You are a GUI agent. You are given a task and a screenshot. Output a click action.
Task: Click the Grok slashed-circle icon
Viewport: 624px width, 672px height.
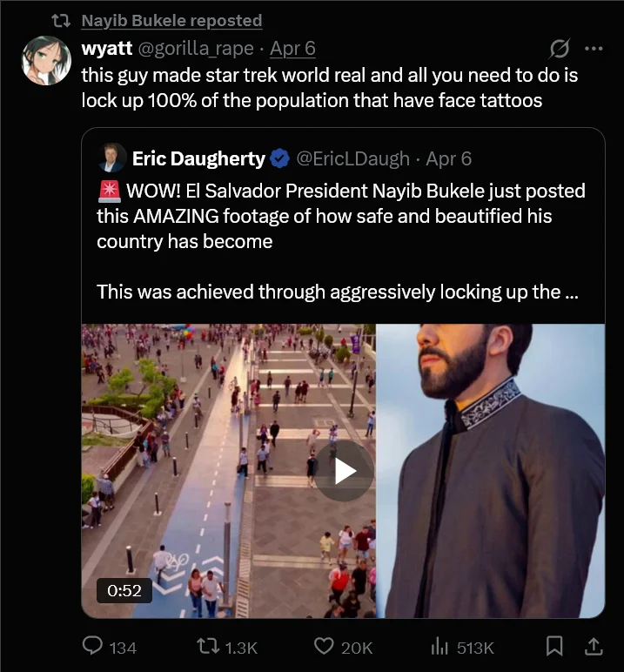(x=560, y=48)
